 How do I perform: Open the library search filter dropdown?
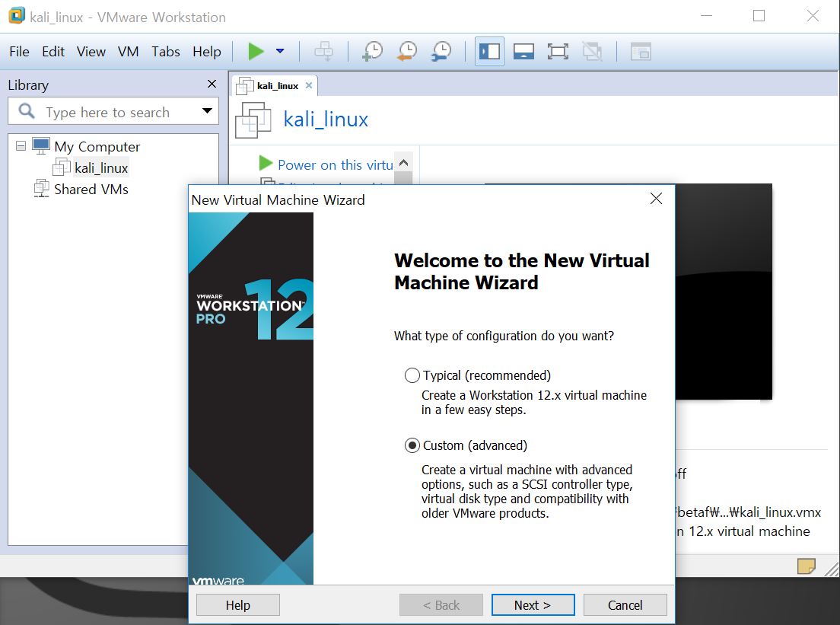(207, 111)
